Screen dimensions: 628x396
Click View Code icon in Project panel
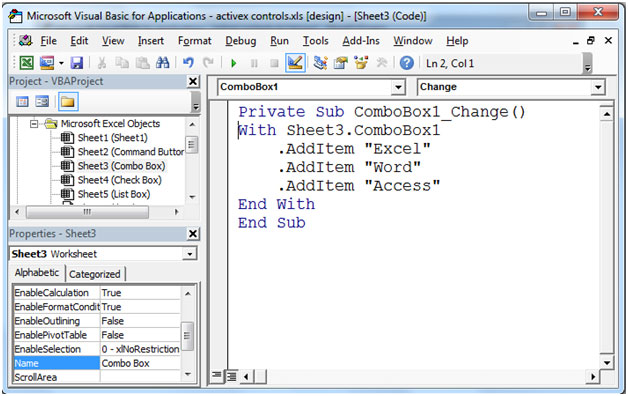pos(22,102)
